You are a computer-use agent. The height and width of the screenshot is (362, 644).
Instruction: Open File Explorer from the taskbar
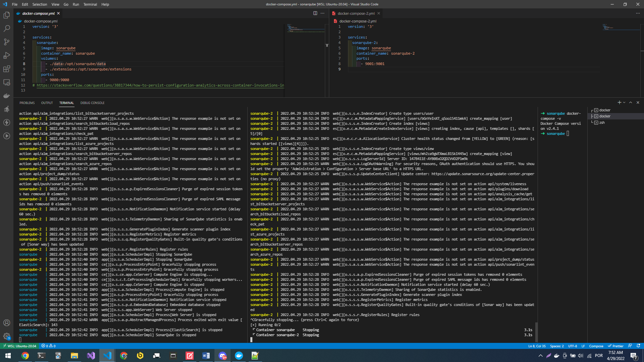click(74, 356)
